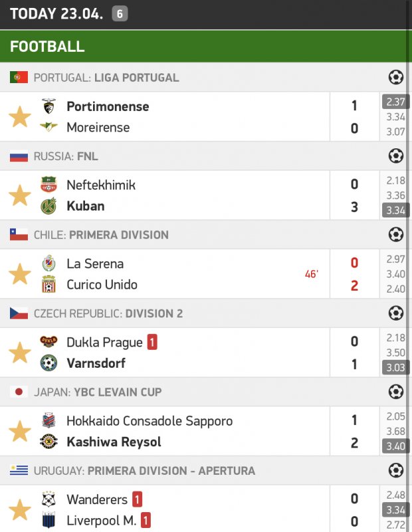Select the 3.03 odds for Varnsdorf
Image resolution: width=412 pixels, height=532 pixels.
pyautogui.click(x=395, y=368)
